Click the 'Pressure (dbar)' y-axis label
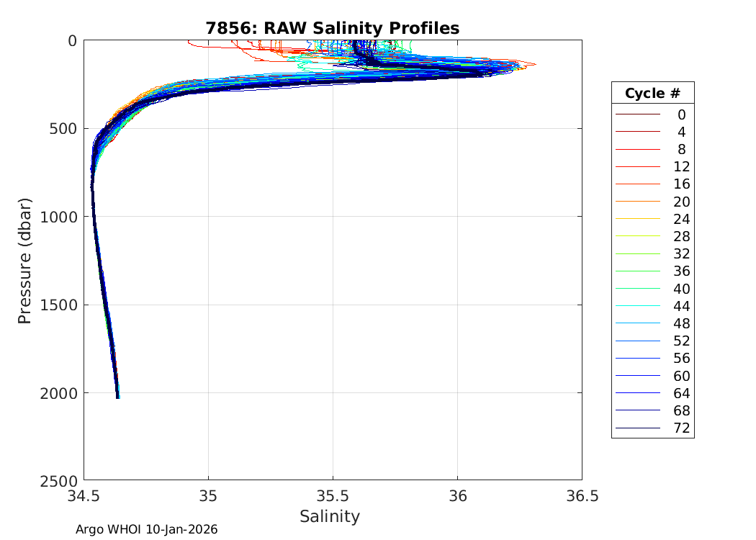The height and width of the screenshot is (540, 756). click(x=25, y=260)
